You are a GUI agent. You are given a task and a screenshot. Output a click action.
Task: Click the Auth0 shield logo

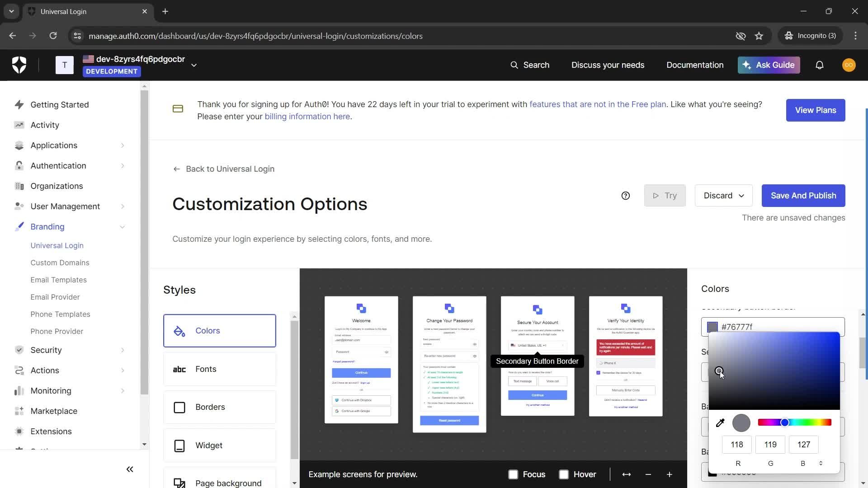19,65
